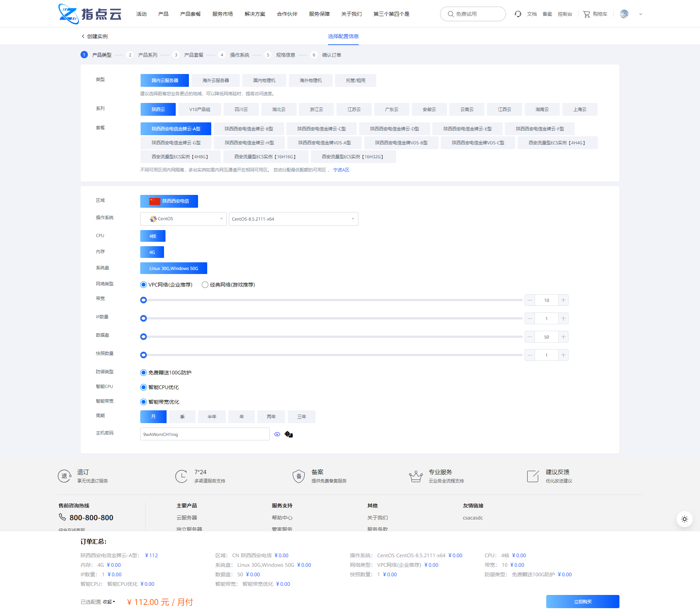The width and height of the screenshot is (700, 614).
Task: Open 控制台 link
Action: [565, 14]
